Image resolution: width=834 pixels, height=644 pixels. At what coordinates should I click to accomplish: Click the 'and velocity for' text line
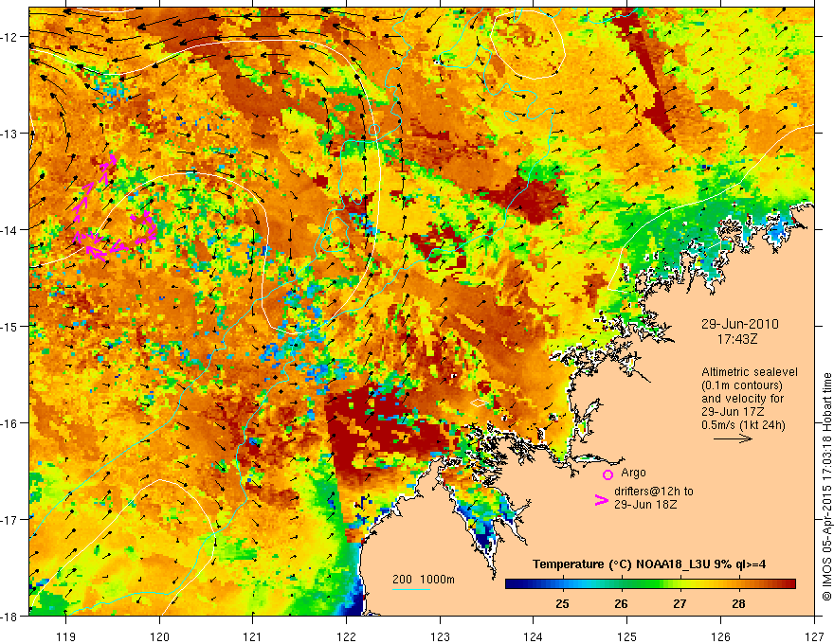pos(742,399)
